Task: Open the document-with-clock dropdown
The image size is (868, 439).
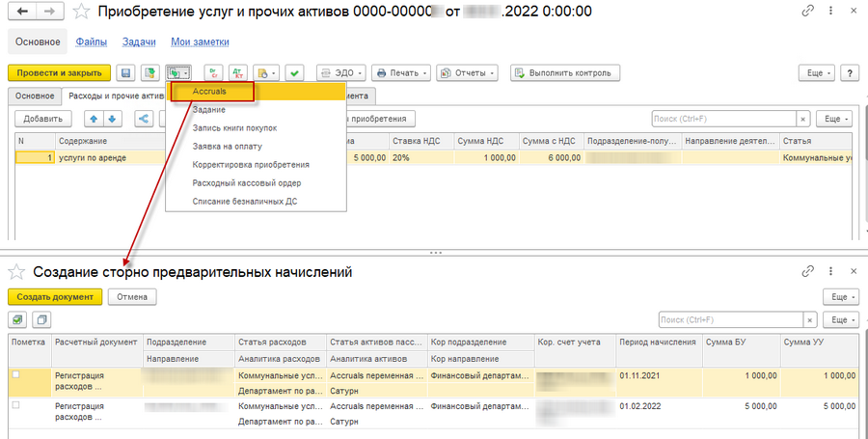Action: tap(266, 73)
